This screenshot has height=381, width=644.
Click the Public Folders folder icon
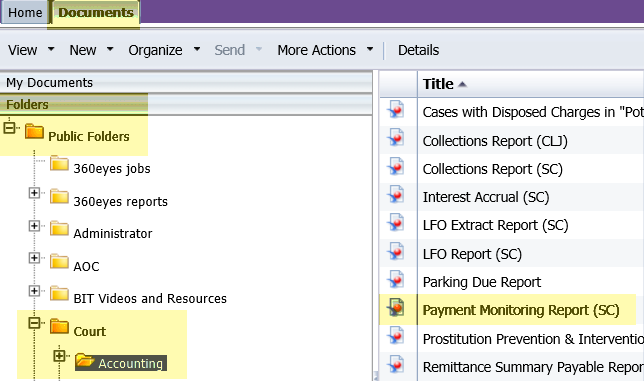click(x=34, y=131)
